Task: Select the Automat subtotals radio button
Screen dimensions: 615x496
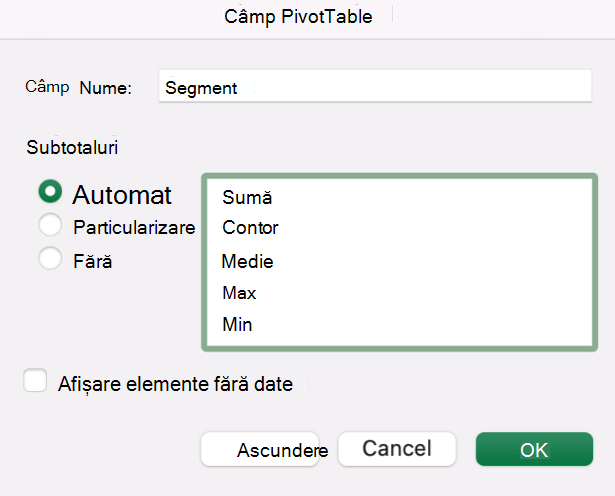Action: (x=50, y=191)
